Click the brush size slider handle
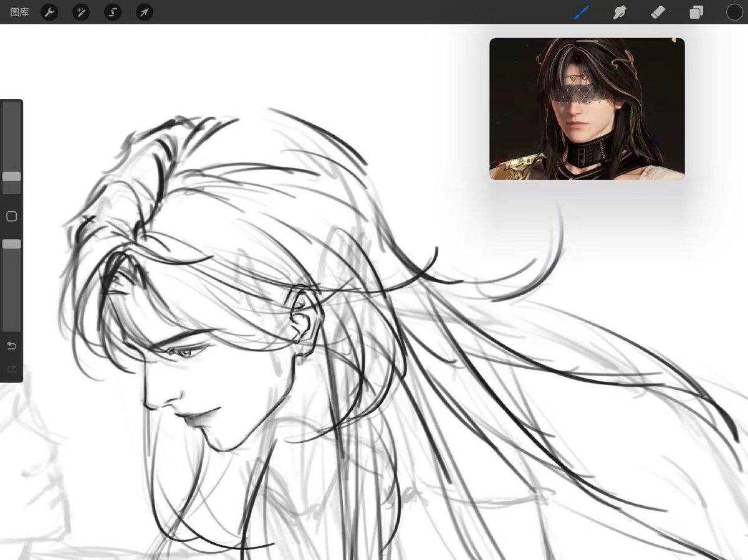The image size is (748, 560). click(11, 176)
